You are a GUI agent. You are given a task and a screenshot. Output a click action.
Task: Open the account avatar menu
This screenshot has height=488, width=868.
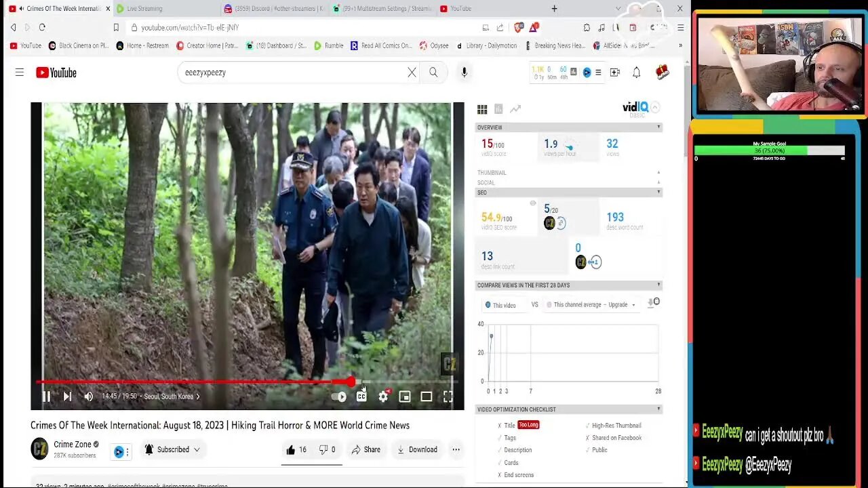tap(663, 72)
